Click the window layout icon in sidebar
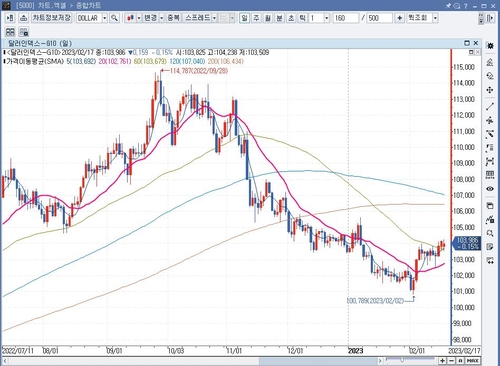500x366 pixels. pos(490,206)
